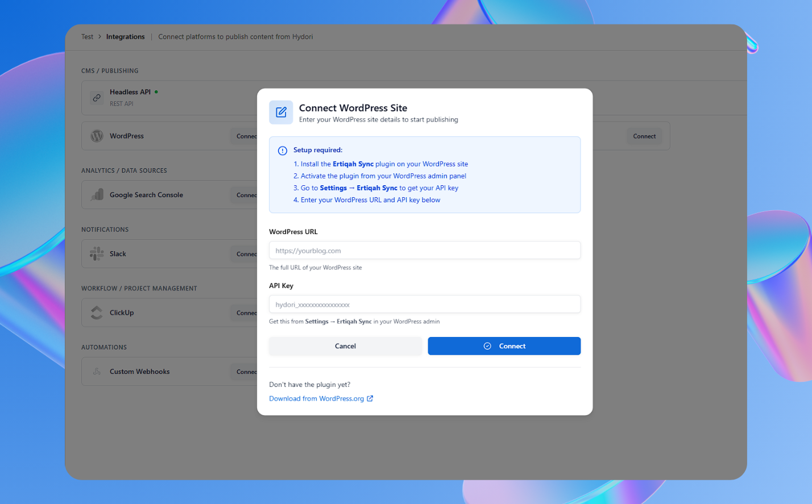Connect the ClickUp integration
Viewport: 812px width, 504px height.
point(244,313)
